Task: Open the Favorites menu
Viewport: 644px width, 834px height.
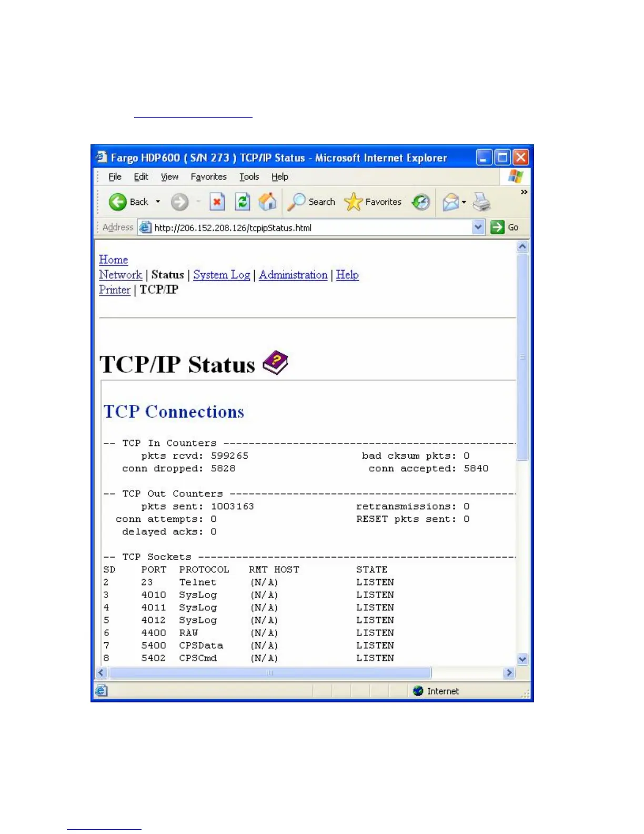Action: pos(208,177)
